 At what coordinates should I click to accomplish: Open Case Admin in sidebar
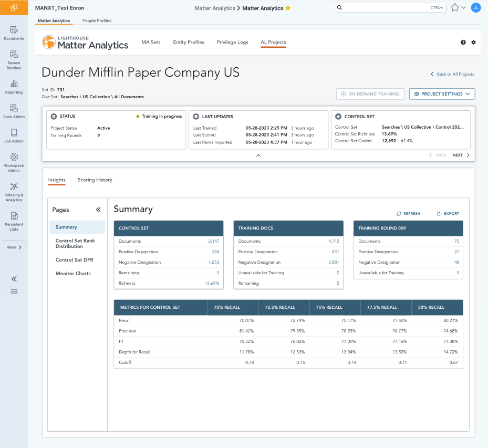tap(14, 111)
